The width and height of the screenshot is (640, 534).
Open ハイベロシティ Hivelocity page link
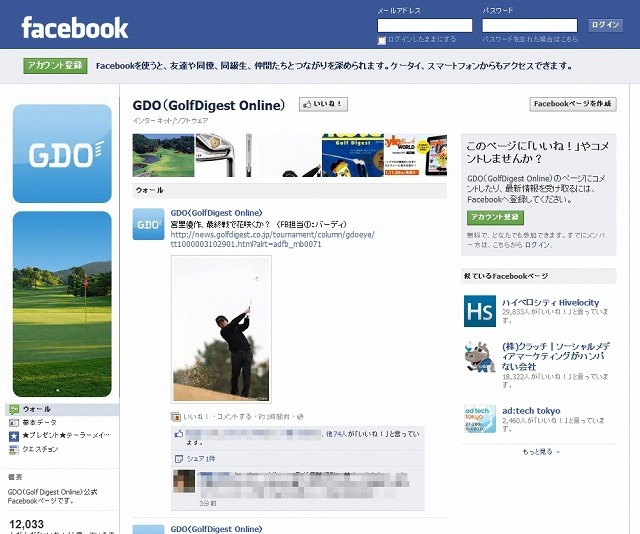(x=551, y=303)
